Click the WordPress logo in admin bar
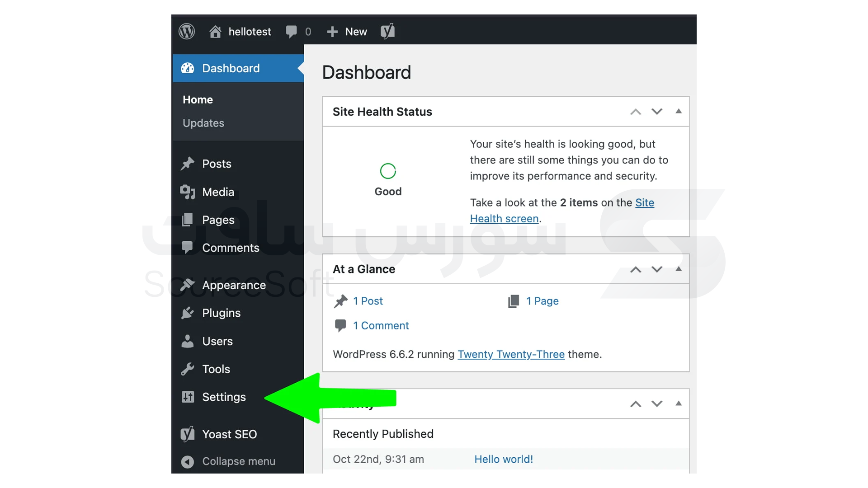This screenshot has height=488, width=868. click(x=187, y=32)
